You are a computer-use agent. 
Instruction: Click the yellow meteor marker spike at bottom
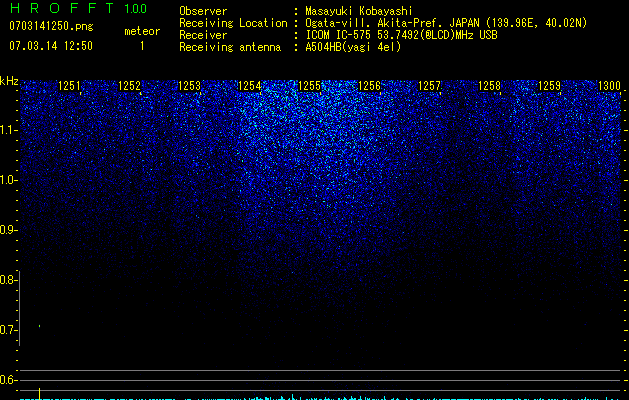coord(39,394)
